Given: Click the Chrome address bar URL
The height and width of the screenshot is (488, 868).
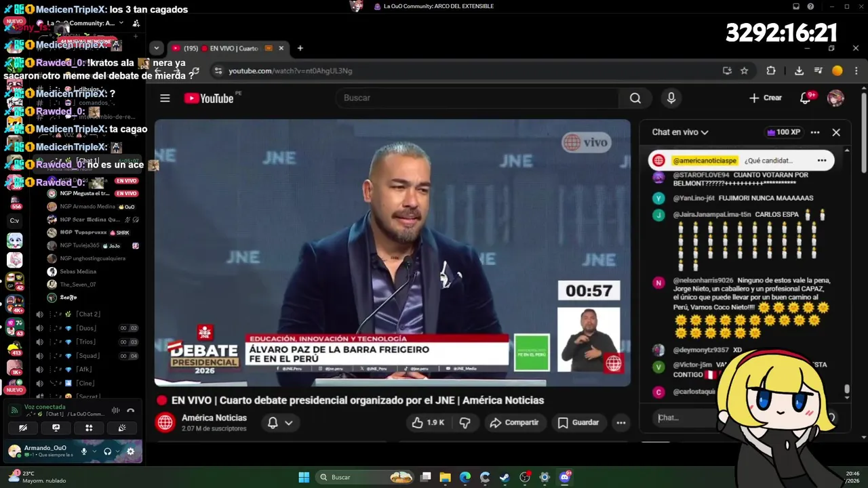Looking at the screenshot, I should click(290, 70).
